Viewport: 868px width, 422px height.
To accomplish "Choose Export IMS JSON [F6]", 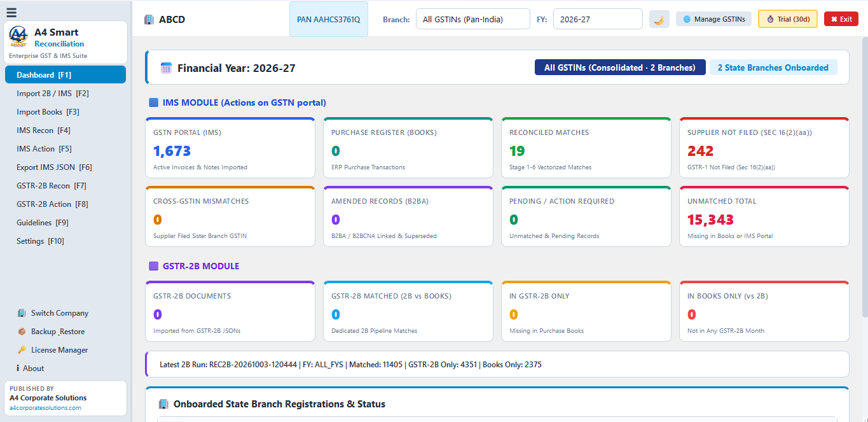I will coord(65,167).
